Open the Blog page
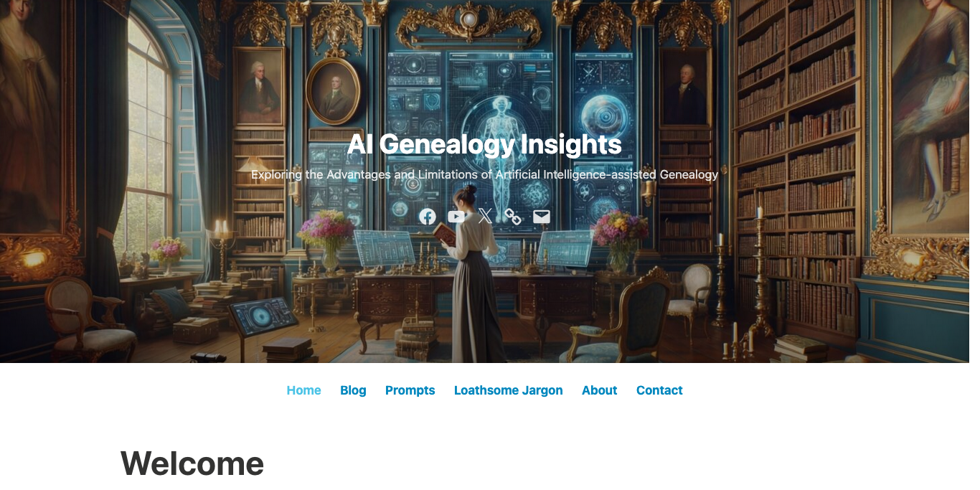The width and height of the screenshot is (980, 490). pyautogui.click(x=353, y=390)
